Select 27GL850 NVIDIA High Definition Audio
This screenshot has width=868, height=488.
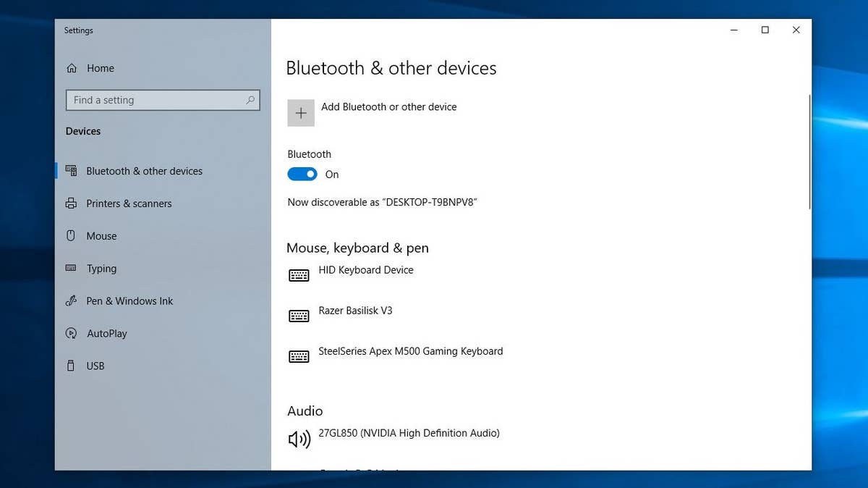click(409, 433)
